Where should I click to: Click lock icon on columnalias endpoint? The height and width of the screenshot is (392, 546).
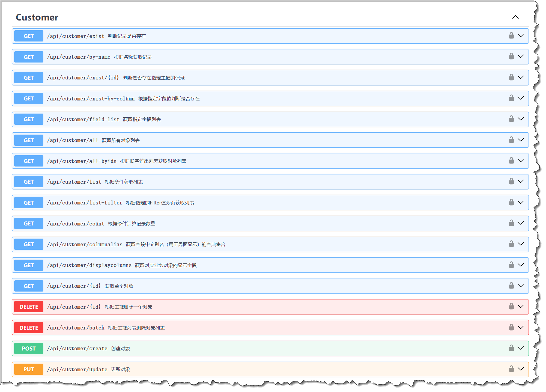(511, 244)
